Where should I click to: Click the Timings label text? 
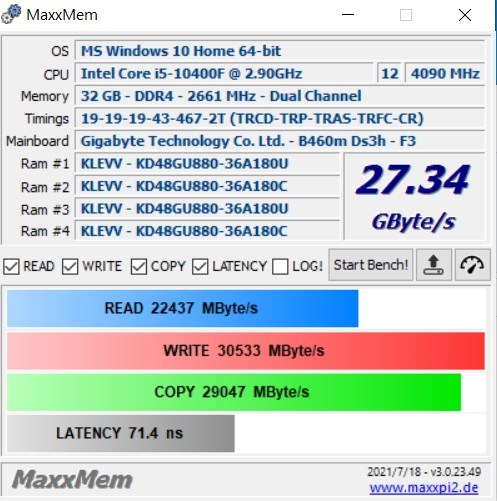click(47, 119)
